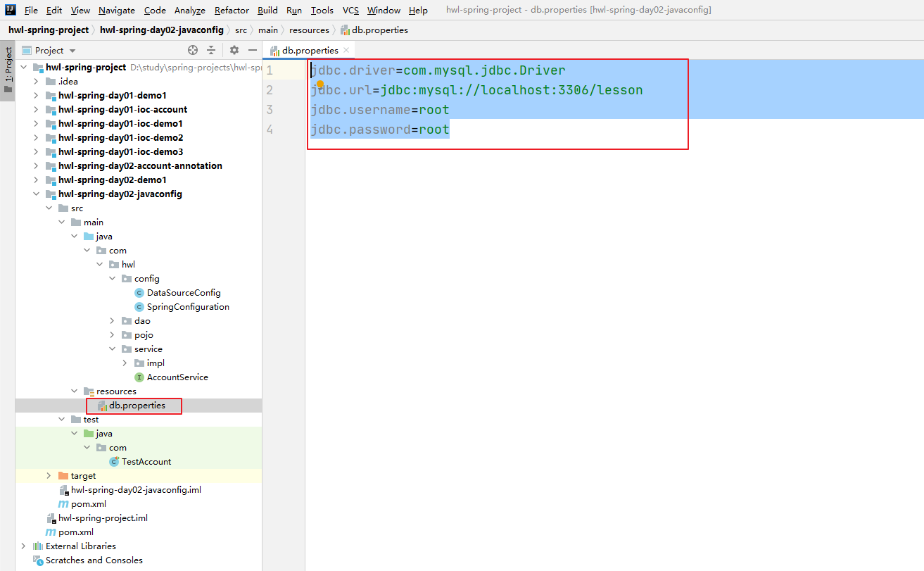This screenshot has height=571, width=924.
Task: Hide the Project panel with minus icon
Action: tap(253, 50)
